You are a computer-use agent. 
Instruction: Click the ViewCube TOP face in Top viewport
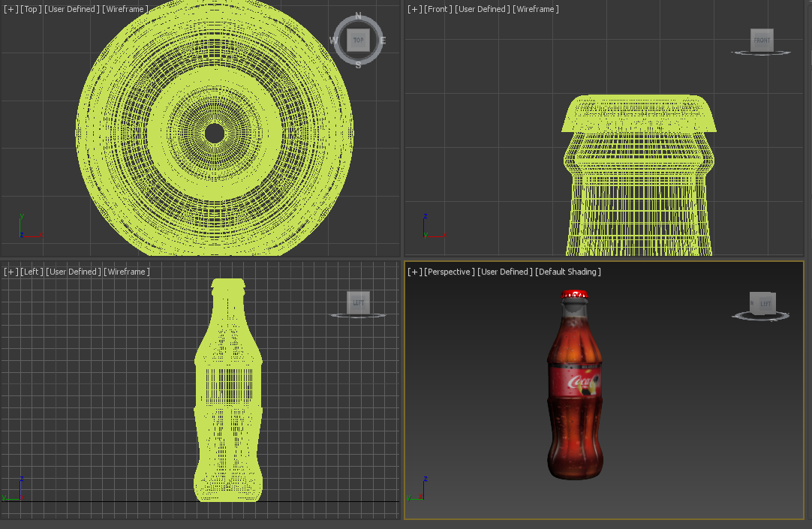(x=359, y=41)
